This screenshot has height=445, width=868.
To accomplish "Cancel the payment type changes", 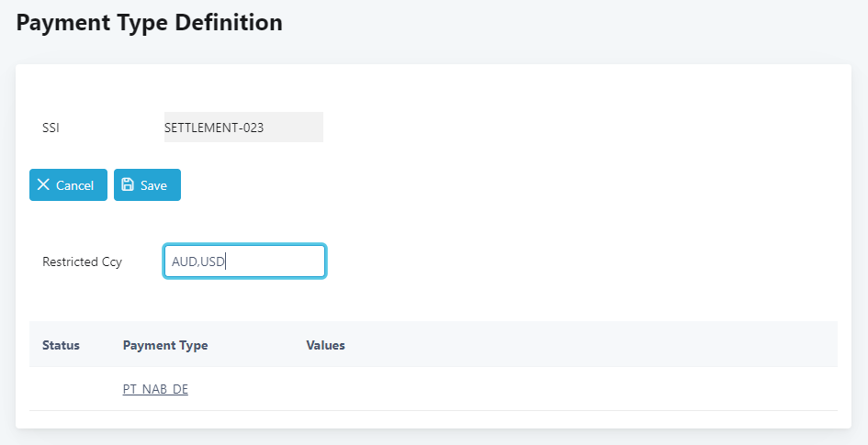I will click(68, 184).
